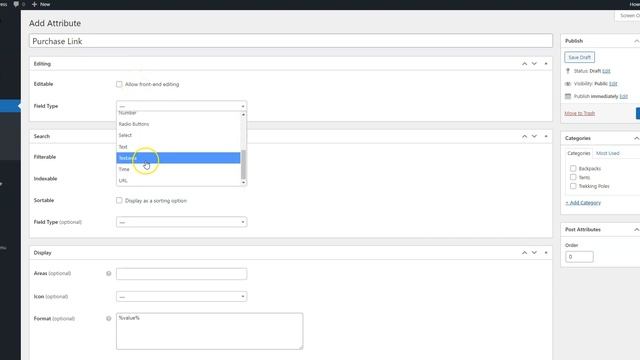
Task: Click the Save Draft button
Action: pyautogui.click(x=580, y=57)
